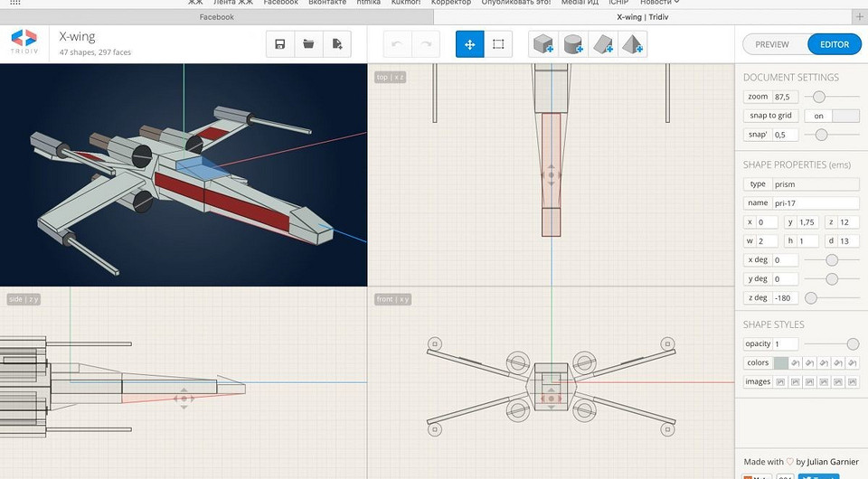
Task: Click the save document icon
Action: click(280, 43)
